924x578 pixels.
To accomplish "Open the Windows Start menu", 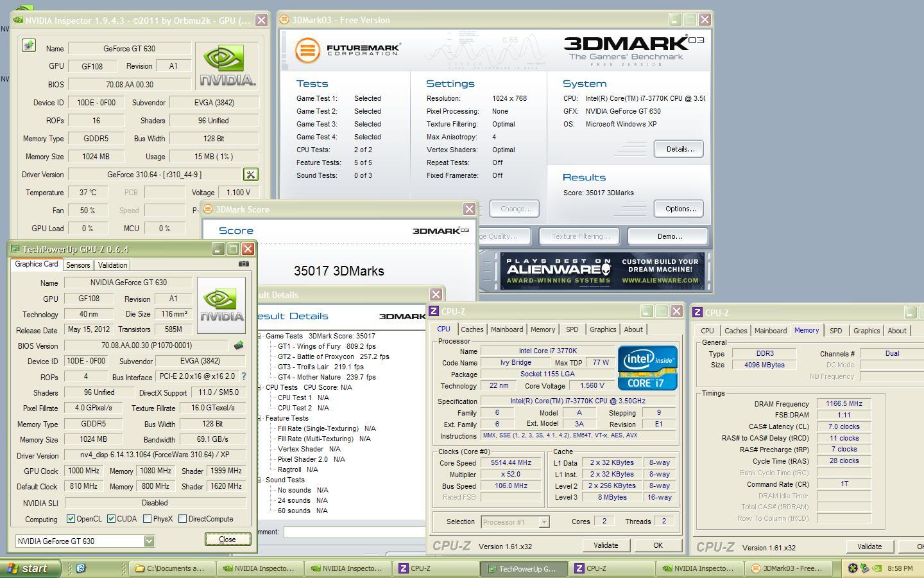I will click(x=30, y=568).
